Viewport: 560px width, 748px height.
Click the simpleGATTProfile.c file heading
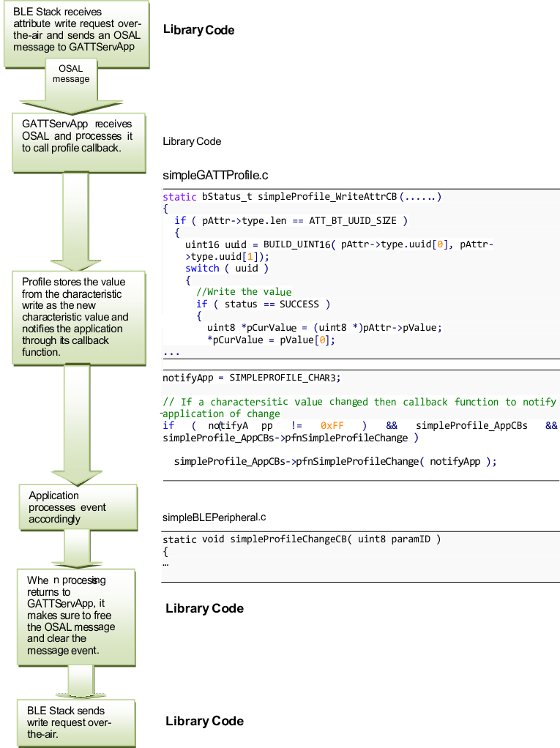coord(215,176)
